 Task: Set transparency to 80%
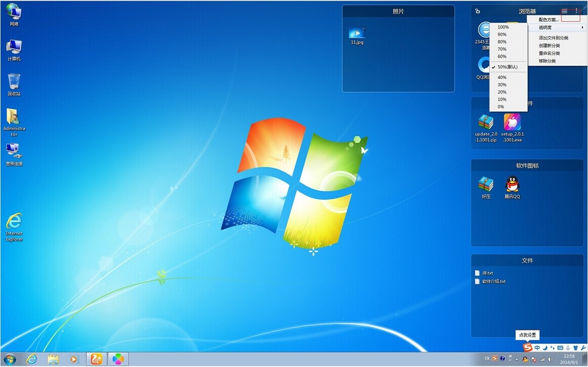click(x=509, y=41)
